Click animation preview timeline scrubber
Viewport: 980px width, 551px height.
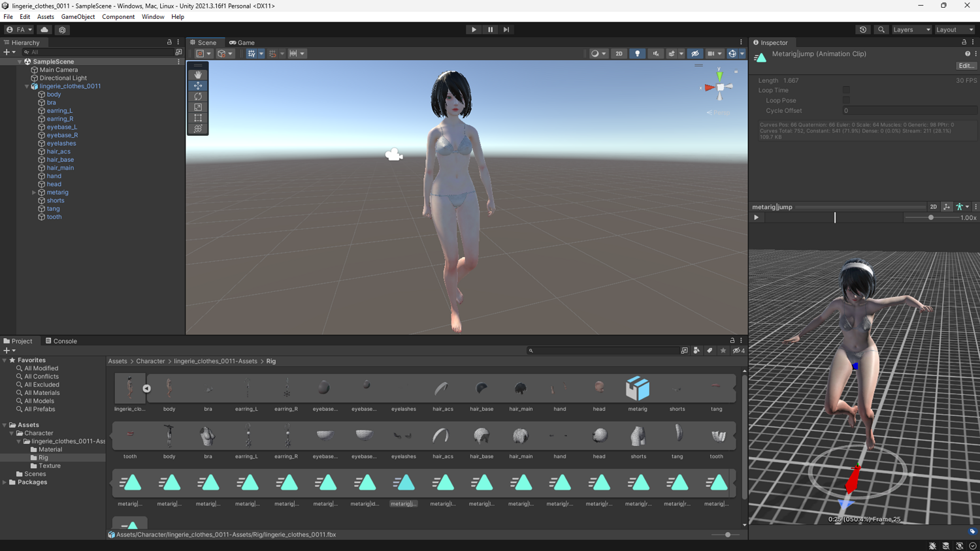tap(834, 217)
